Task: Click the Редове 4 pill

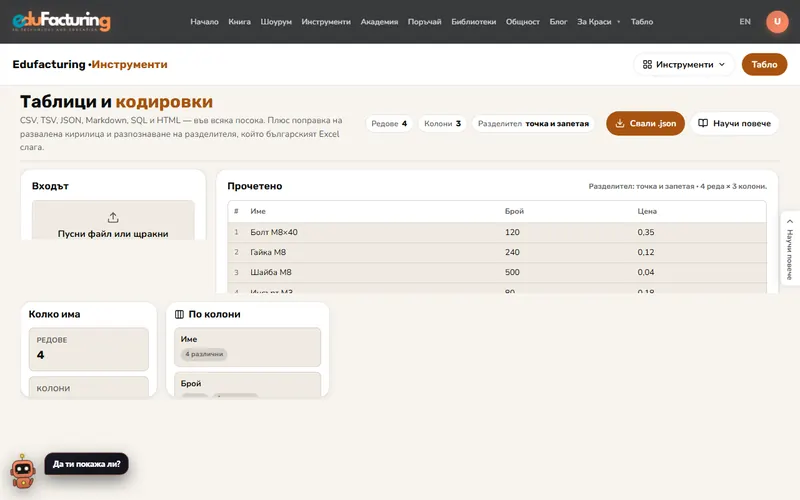Action: [389, 123]
